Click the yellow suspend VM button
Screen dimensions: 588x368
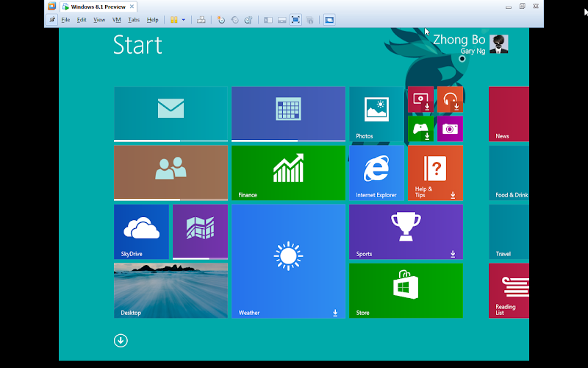[x=173, y=20]
